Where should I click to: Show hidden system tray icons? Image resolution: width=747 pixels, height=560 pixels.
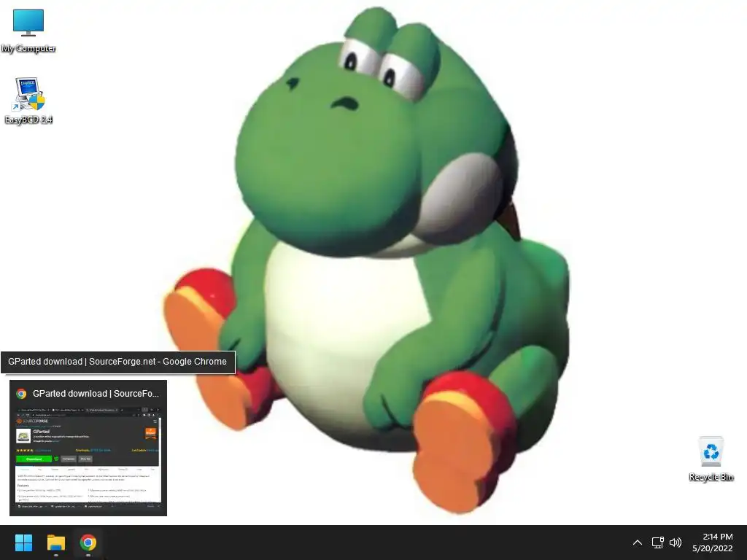(638, 542)
